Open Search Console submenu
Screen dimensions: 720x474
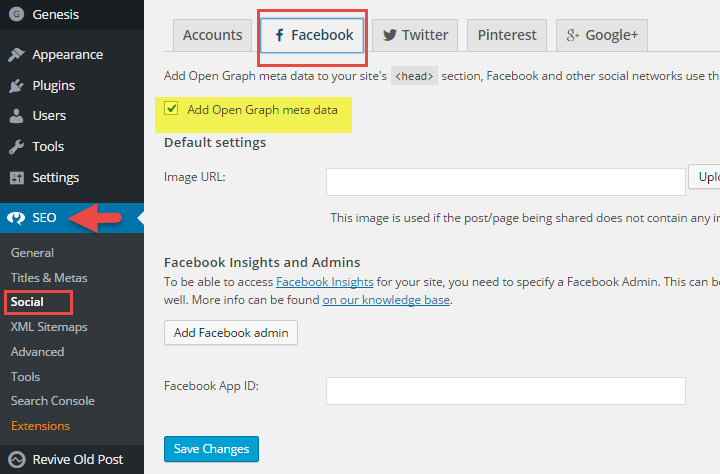[52, 401]
